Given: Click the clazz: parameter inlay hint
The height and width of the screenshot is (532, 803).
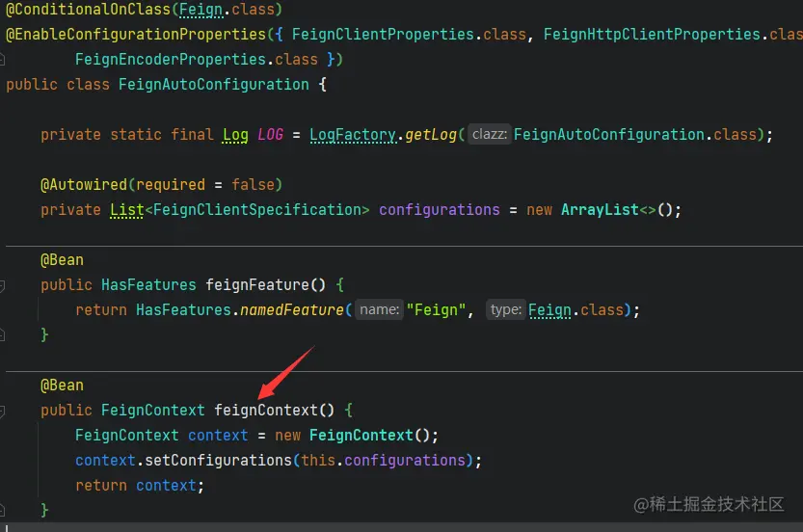Looking at the screenshot, I should [490, 135].
